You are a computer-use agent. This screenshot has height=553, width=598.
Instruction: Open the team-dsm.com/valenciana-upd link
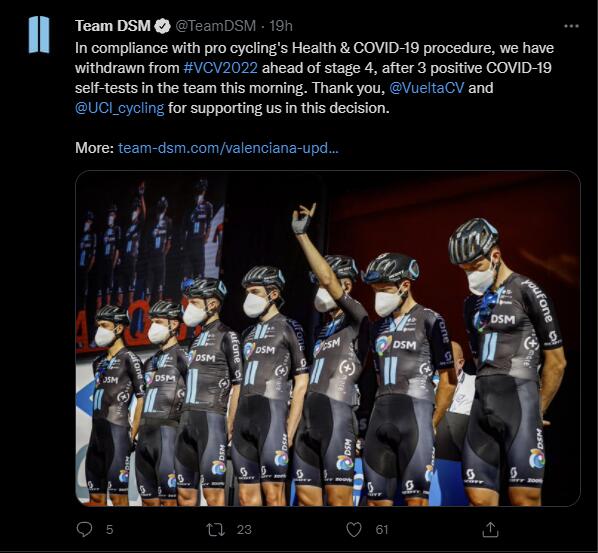[x=228, y=148]
